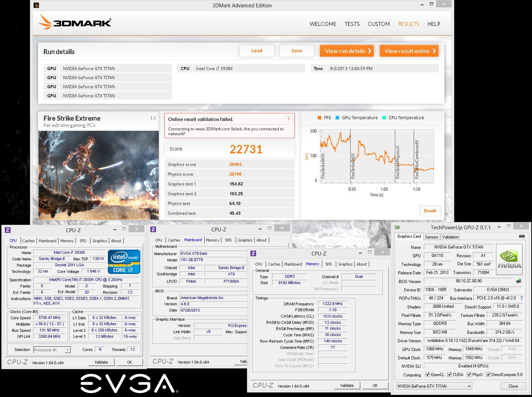
Task: Switch to the CUSTOM tab in 3DMark
Action: pos(378,24)
